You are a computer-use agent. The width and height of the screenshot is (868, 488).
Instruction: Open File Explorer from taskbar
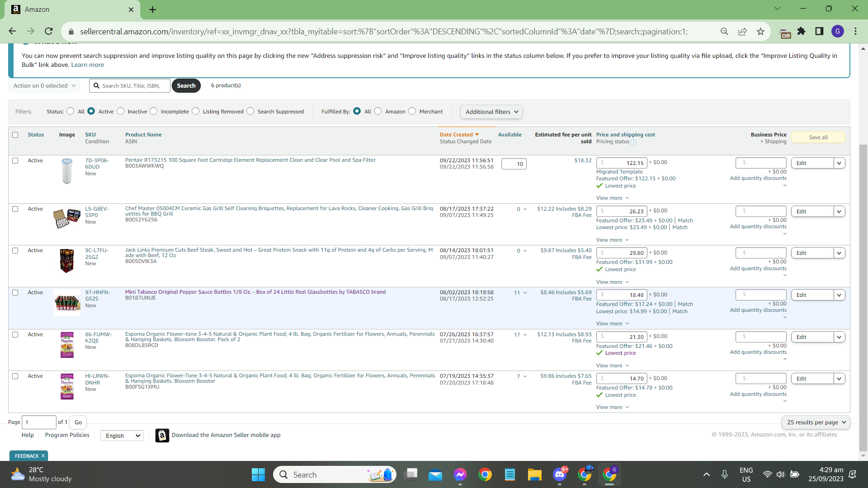(x=534, y=474)
